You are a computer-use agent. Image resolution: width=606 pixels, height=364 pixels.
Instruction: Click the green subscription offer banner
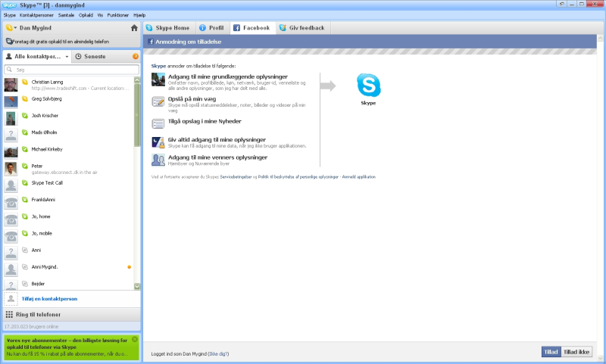(71, 347)
